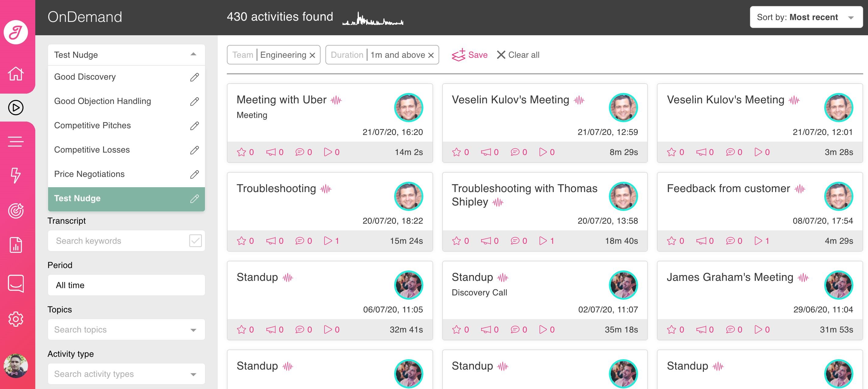Edit the Good Discovery saved search
The image size is (868, 389).
[194, 77]
